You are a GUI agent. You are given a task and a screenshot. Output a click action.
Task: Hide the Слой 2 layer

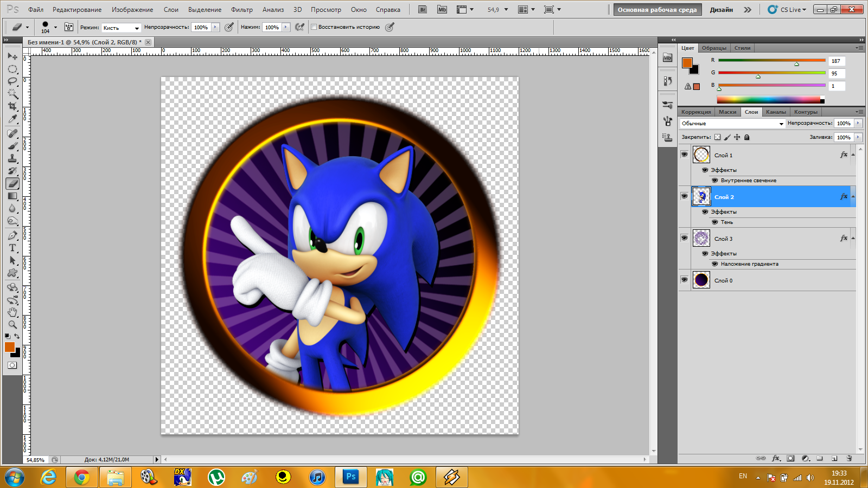click(684, 196)
